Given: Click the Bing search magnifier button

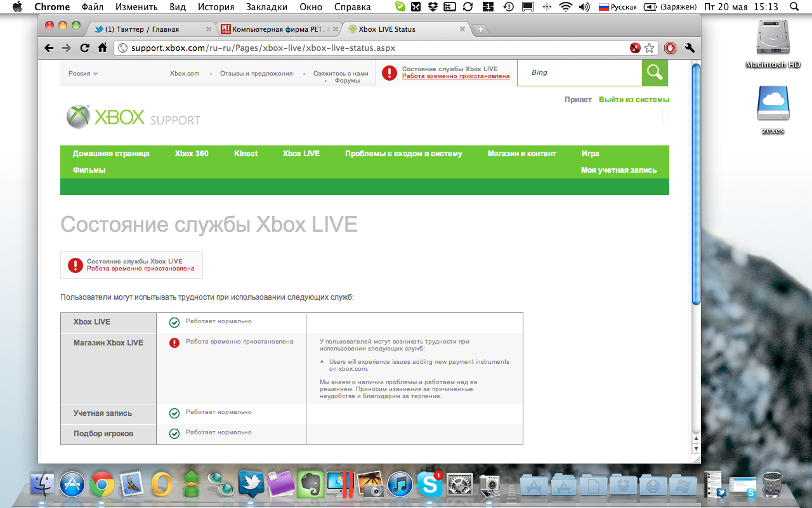Looking at the screenshot, I should 655,73.
